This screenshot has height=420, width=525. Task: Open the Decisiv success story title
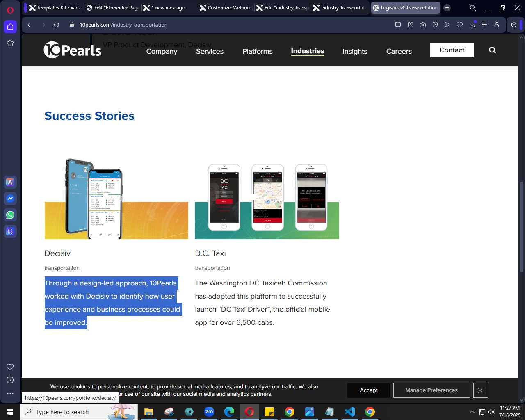coord(57,253)
